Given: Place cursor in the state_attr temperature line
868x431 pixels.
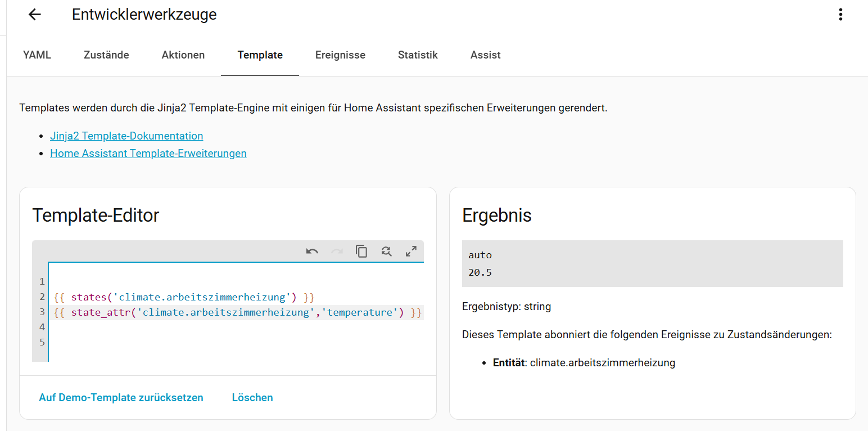Looking at the screenshot, I should pyautogui.click(x=237, y=312).
